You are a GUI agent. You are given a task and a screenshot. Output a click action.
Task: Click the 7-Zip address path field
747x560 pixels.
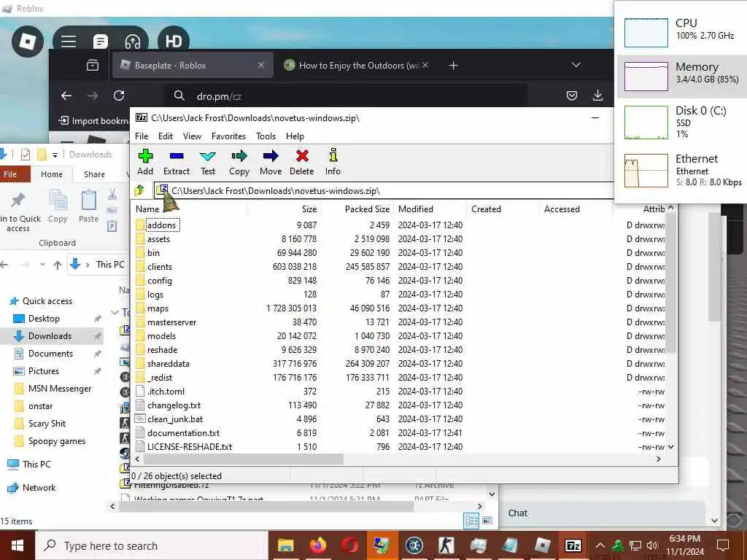(x=385, y=190)
